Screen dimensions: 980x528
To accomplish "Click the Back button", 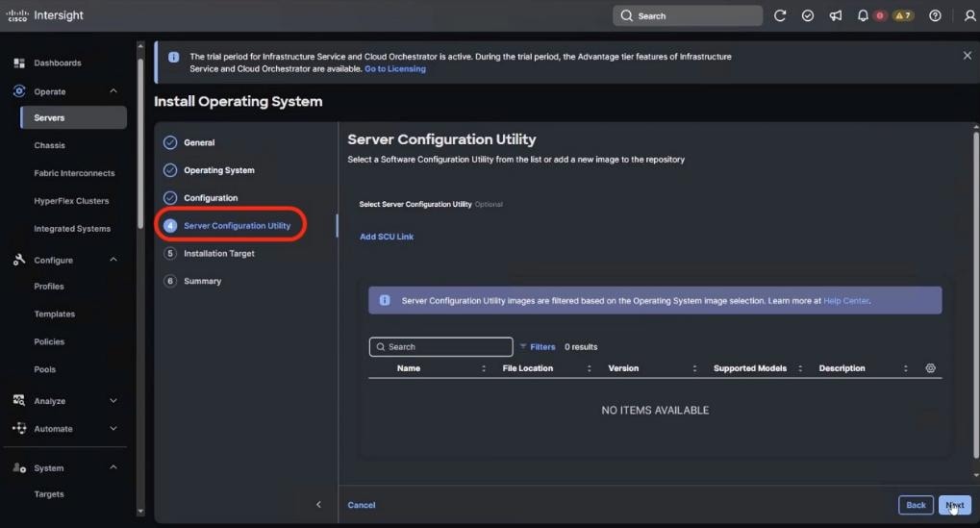I will pyautogui.click(x=916, y=505).
